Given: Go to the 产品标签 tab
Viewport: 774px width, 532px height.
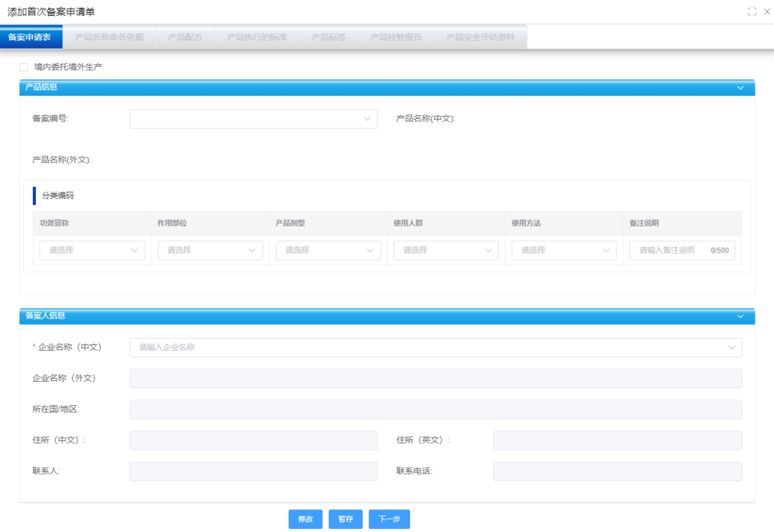Looking at the screenshot, I should (x=328, y=37).
